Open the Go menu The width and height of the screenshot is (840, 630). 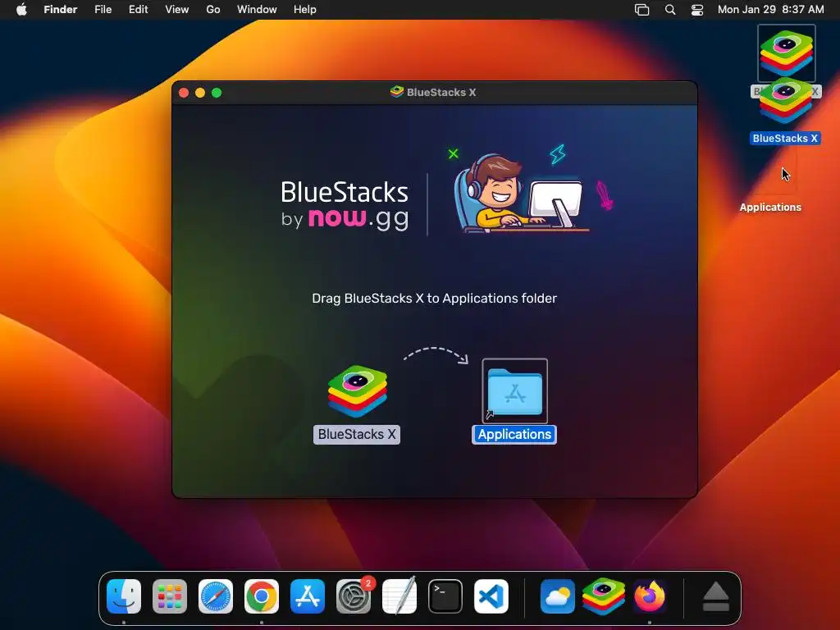point(213,9)
